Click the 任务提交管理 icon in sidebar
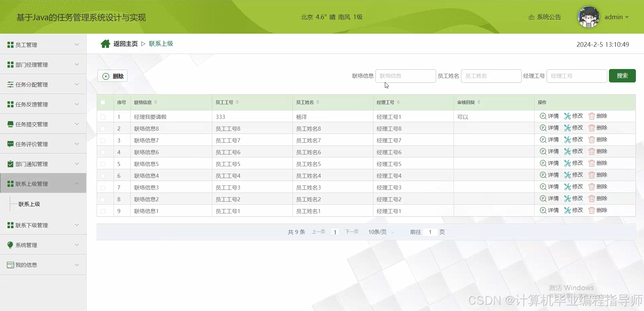This screenshot has height=311, width=644. click(x=10, y=124)
